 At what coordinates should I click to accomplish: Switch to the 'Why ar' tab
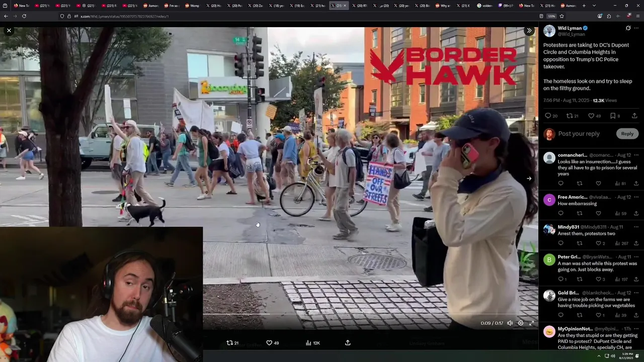(x=443, y=6)
